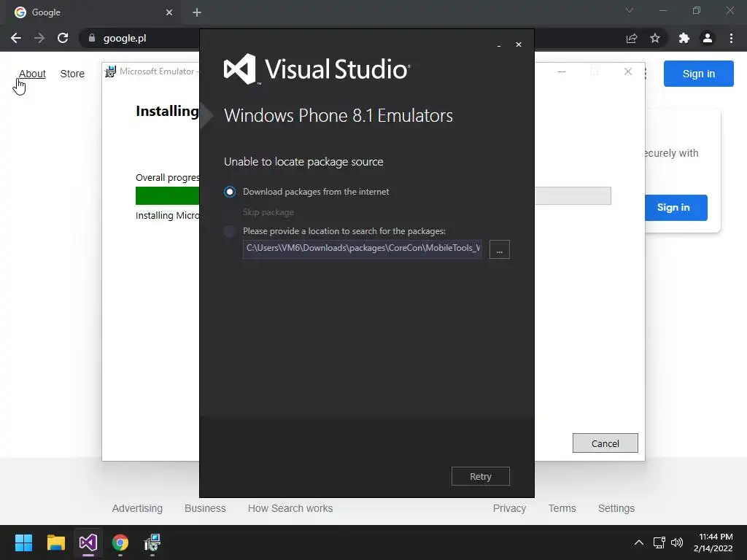Focus the google.pl address bar

(x=125, y=38)
